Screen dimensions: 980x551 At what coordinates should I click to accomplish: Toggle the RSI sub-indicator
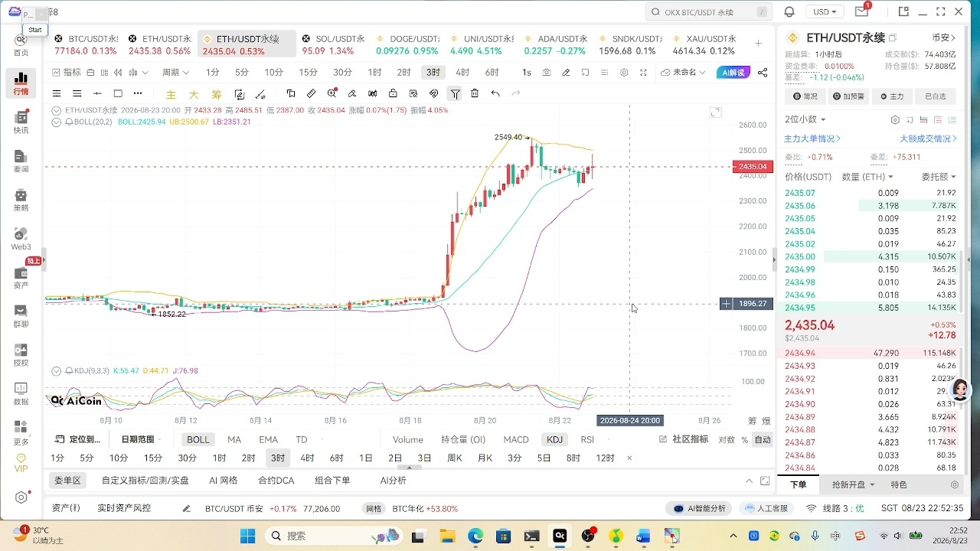tap(587, 439)
